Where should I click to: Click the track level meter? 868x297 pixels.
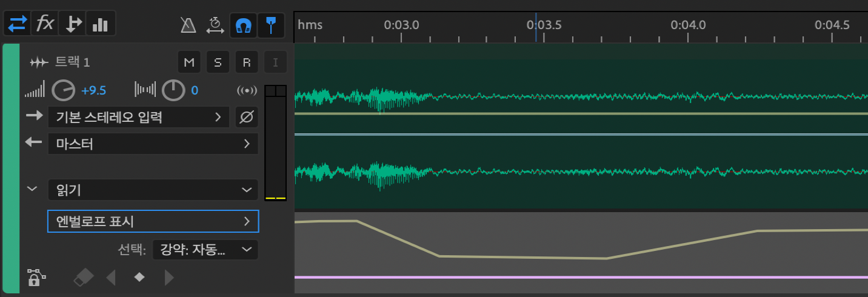[x=276, y=143]
